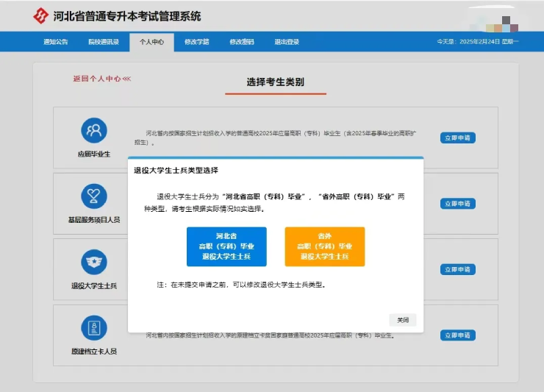
Task: Switch to the 个人中心 tab
Action: (152, 42)
